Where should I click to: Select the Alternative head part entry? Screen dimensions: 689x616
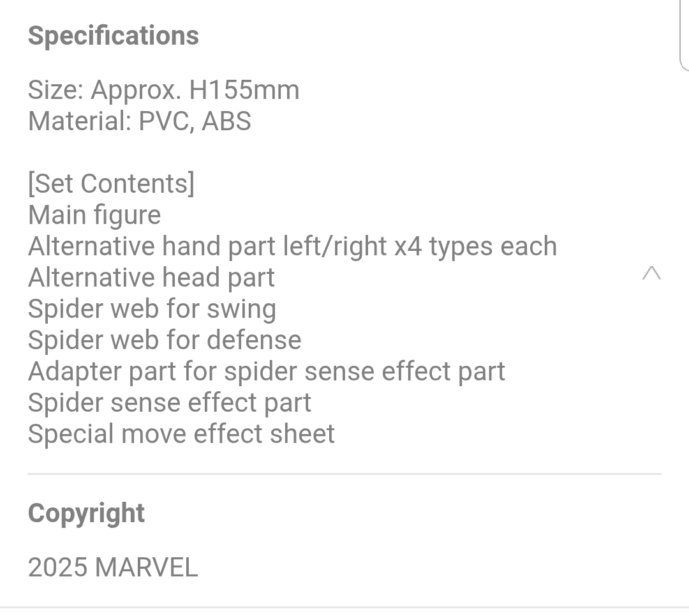152,278
